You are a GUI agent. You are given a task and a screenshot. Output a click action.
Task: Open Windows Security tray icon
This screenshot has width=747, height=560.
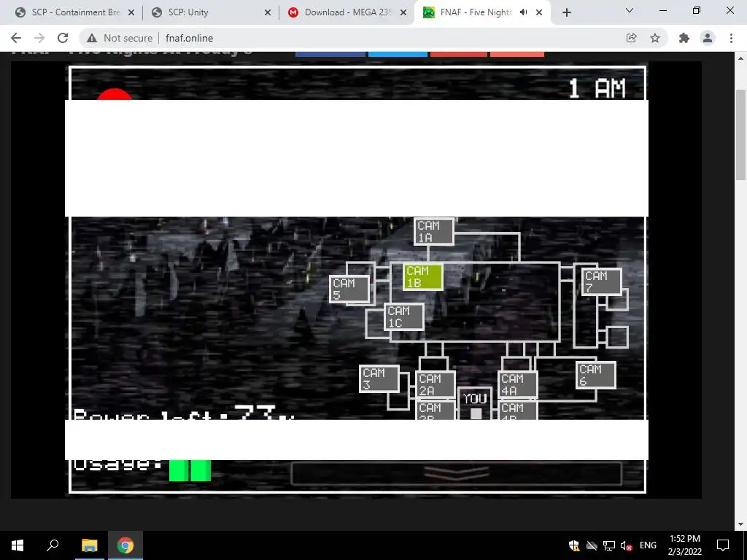(574, 545)
